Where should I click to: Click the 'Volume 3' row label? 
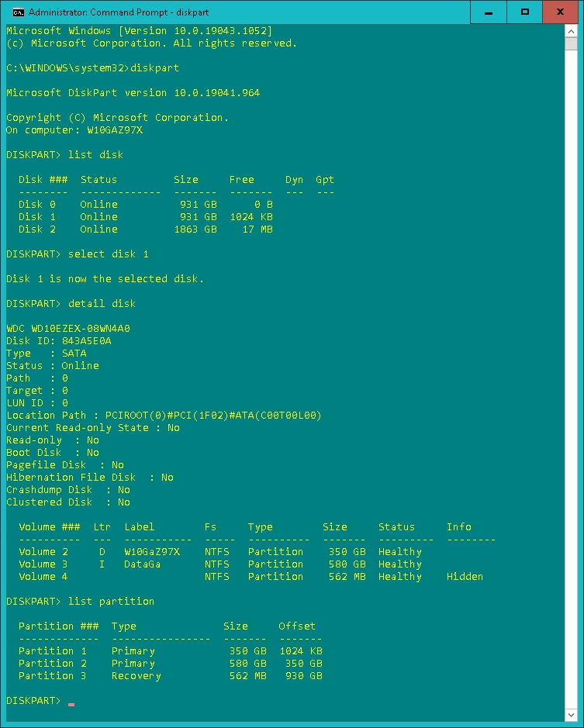pyautogui.click(x=43, y=564)
